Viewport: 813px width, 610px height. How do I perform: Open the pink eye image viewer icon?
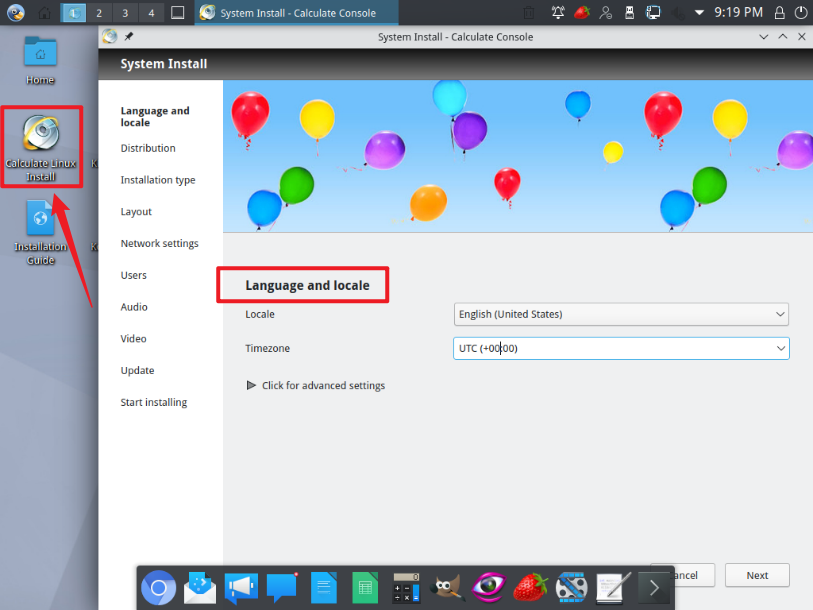click(488, 588)
